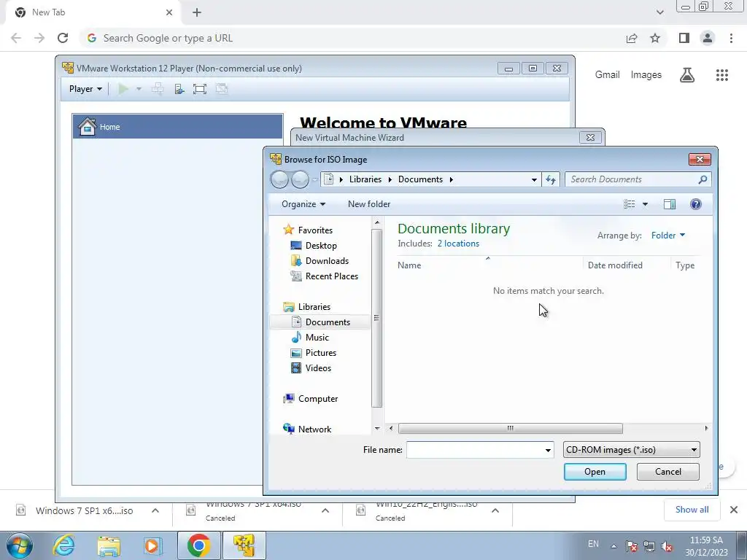Toggle Chrome side panel icon
This screenshot has height=560, width=747.
pos(684,38)
